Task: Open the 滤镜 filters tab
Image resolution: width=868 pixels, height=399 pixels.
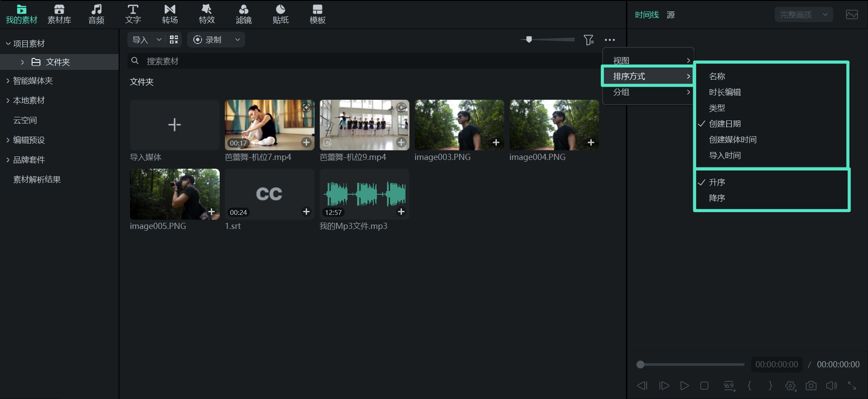Action: [244, 15]
